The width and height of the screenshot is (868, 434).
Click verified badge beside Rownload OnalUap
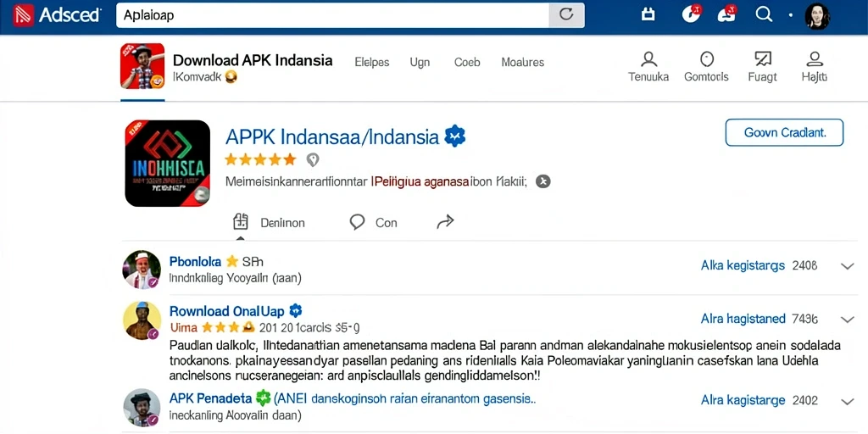(x=296, y=310)
